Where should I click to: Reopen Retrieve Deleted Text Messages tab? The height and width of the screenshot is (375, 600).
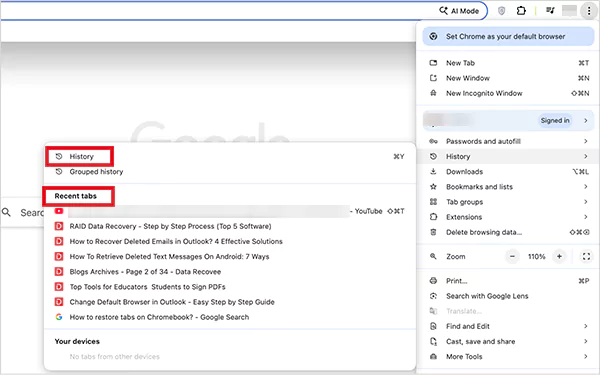(x=230, y=257)
